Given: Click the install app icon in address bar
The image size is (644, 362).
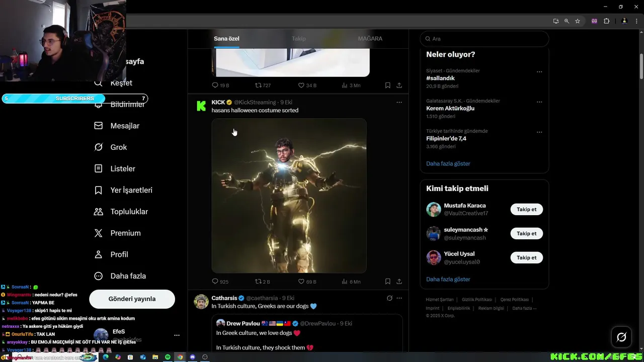Looking at the screenshot, I should coord(556,21).
